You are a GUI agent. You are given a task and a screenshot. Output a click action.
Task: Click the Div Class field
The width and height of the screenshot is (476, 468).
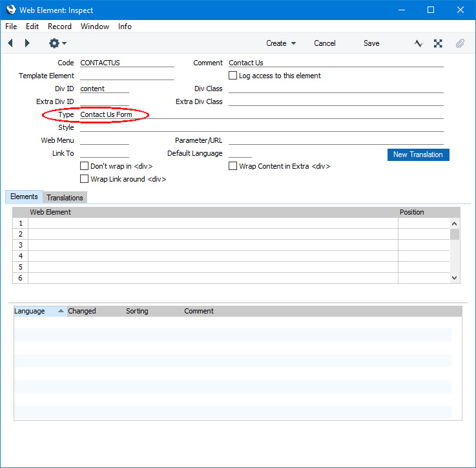click(336, 89)
